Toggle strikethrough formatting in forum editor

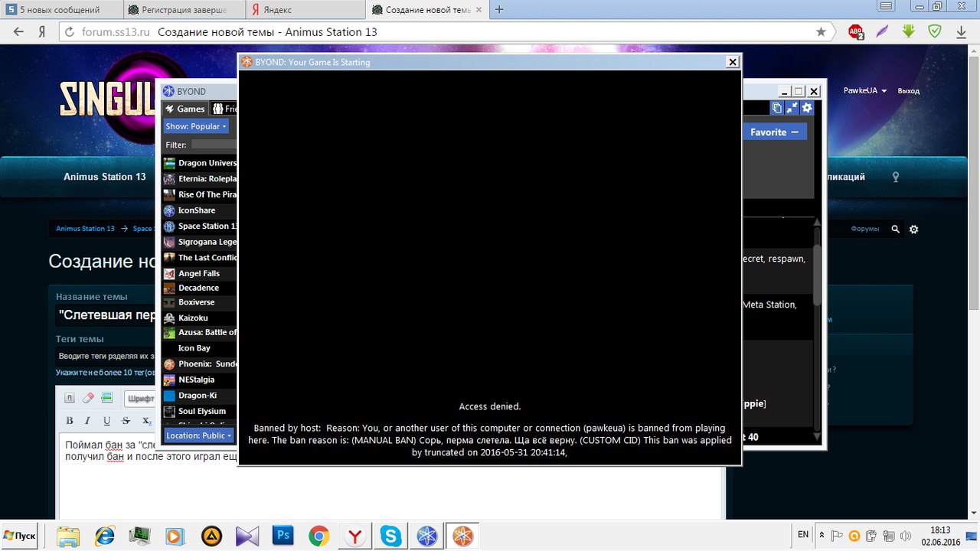(x=126, y=421)
